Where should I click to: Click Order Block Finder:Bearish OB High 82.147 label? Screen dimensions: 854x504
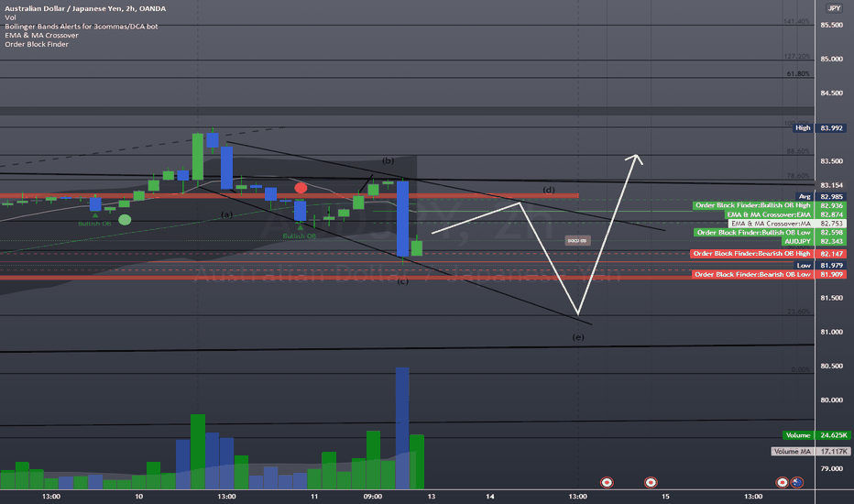click(x=768, y=253)
